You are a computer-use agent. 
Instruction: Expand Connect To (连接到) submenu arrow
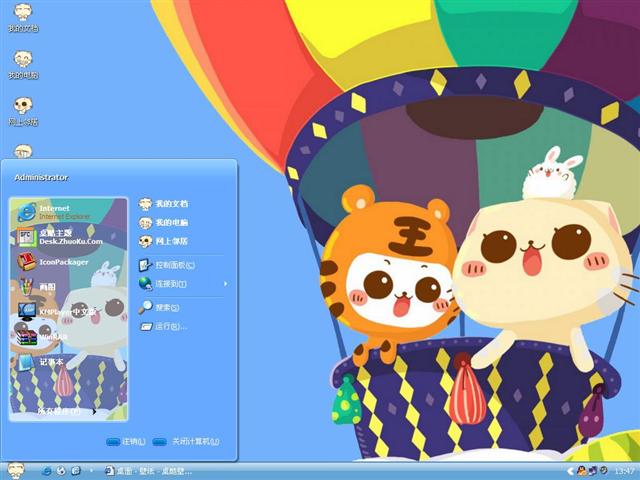tap(226, 284)
